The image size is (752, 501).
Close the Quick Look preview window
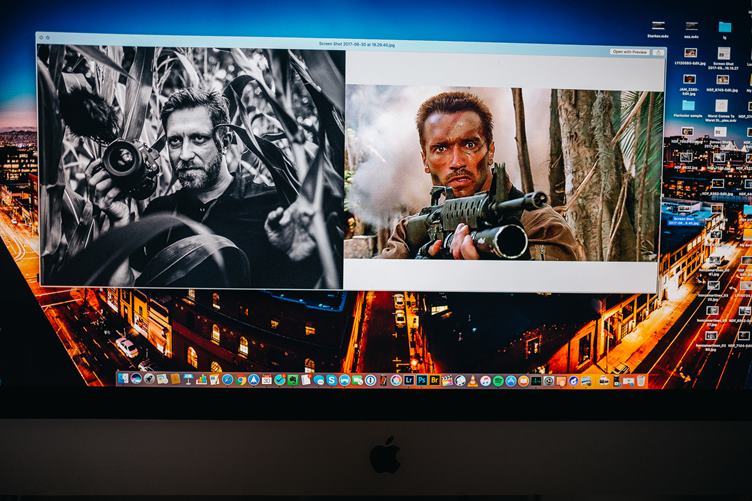[x=42, y=37]
